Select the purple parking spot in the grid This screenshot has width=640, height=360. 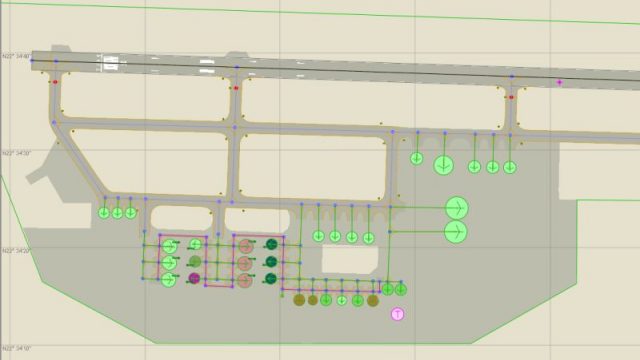194,278
